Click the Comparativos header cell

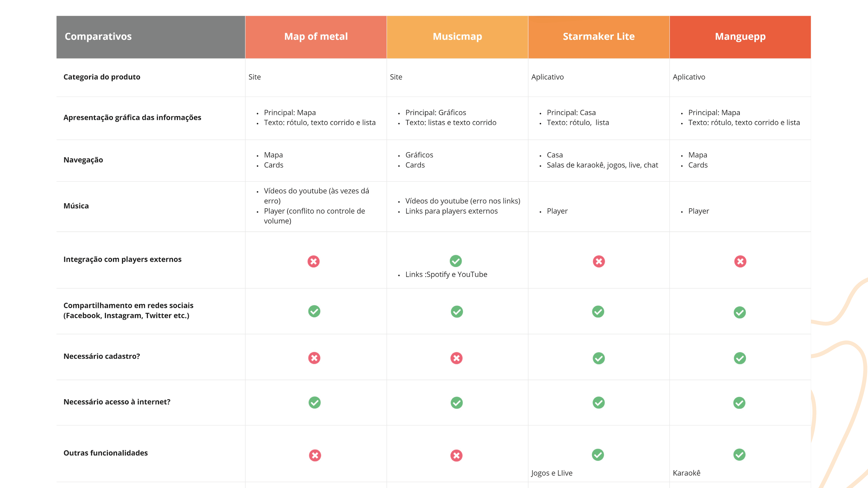click(151, 37)
